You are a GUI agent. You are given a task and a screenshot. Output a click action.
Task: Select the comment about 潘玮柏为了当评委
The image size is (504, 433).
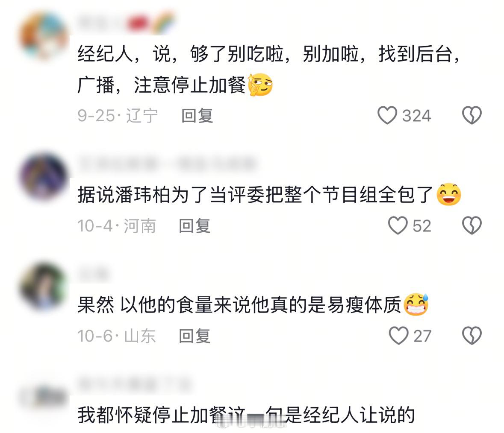tap(269, 195)
